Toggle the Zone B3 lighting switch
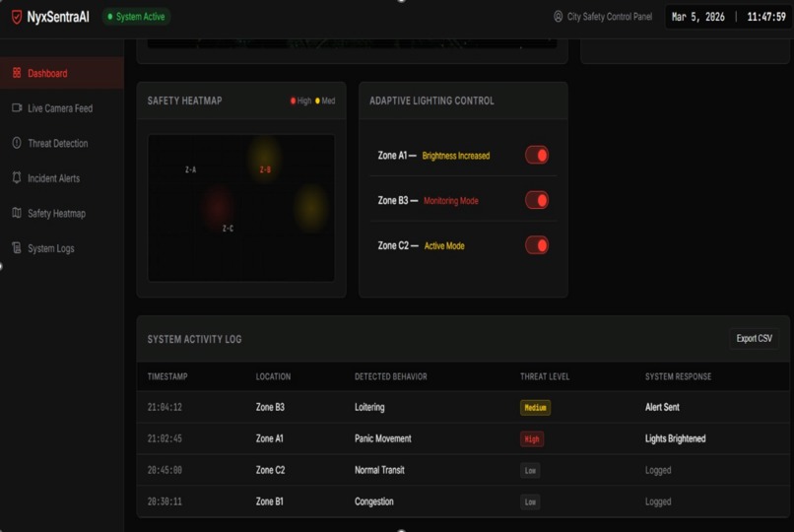Image resolution: width=794 pixels, height=532 pixels. click(x=537, y=200)
